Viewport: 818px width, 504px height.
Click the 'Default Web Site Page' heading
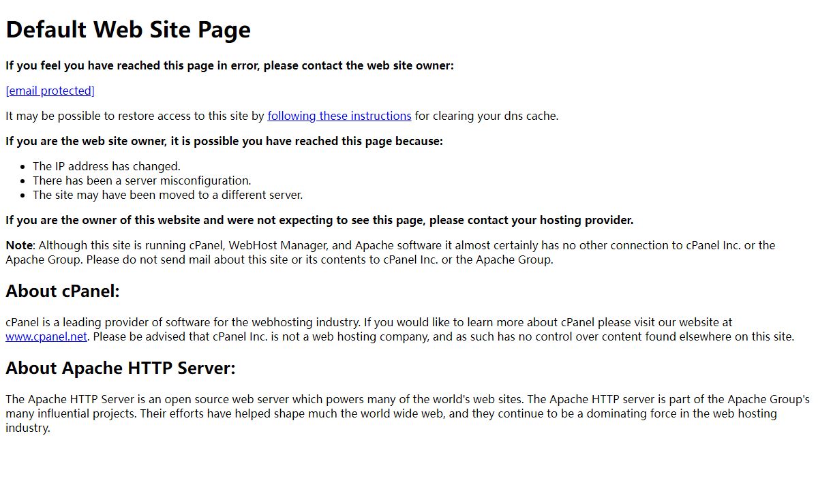coord(128,29)
